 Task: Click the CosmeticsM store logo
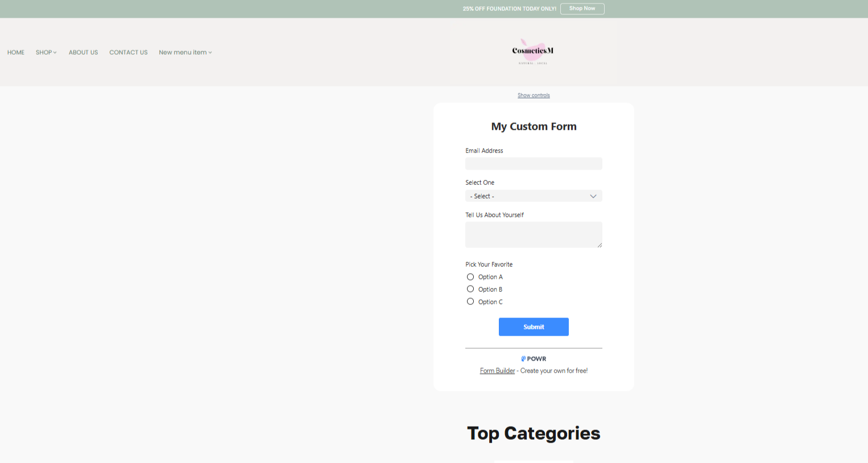coord(533,52)
